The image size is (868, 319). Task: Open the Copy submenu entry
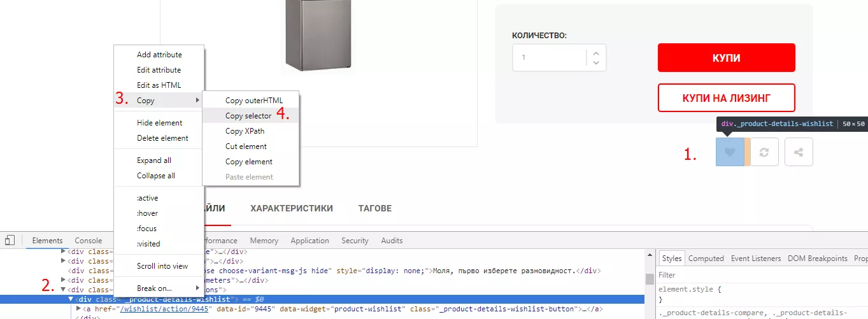coord(159,101)
